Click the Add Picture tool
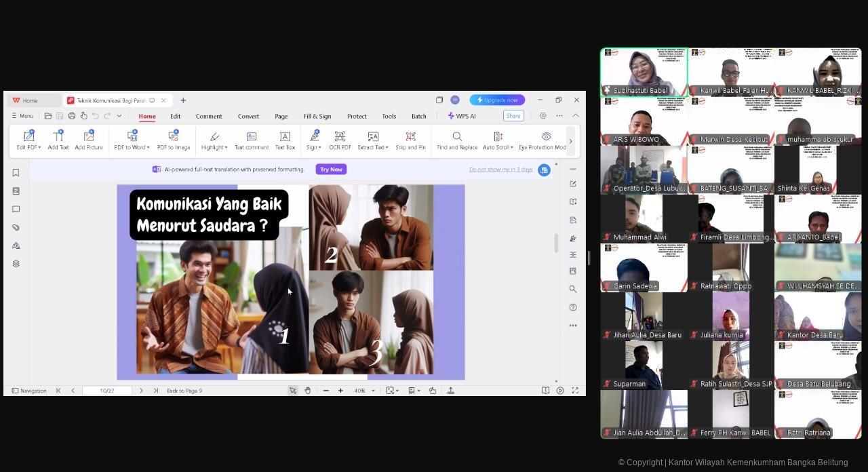Screen dimensions: 868x472 click(89, 140)
